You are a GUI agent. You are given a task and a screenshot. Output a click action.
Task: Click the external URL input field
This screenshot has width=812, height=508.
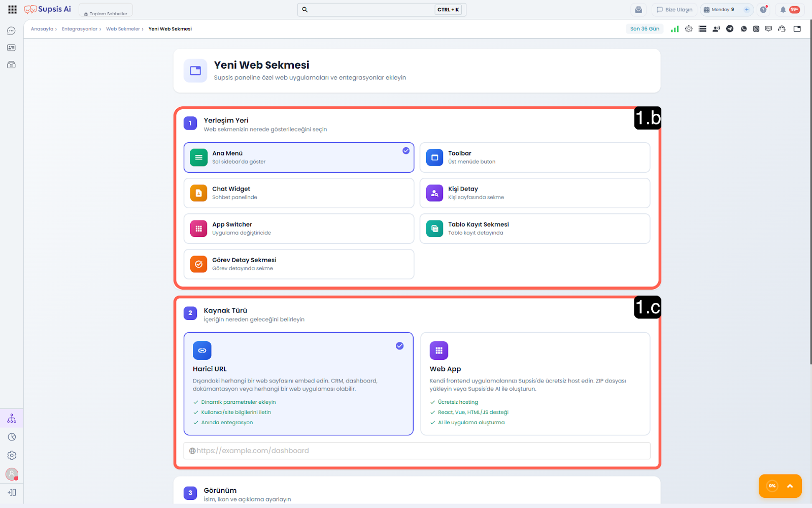point(416,451)
